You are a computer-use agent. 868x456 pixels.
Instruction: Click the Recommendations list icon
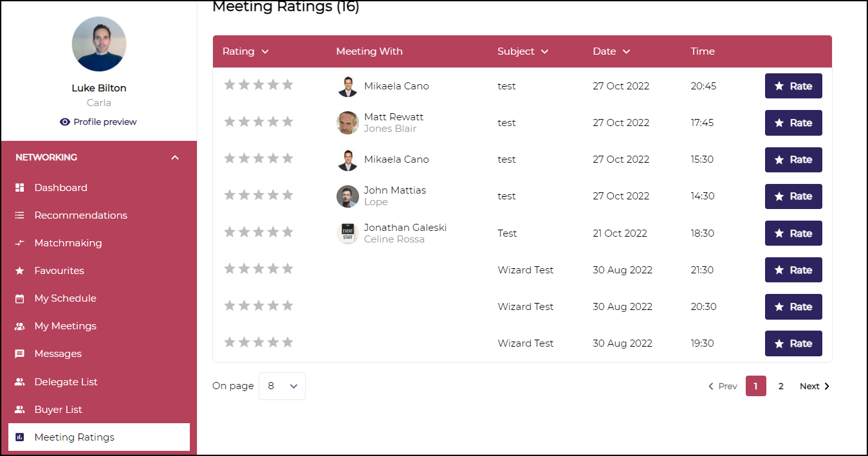20,215
